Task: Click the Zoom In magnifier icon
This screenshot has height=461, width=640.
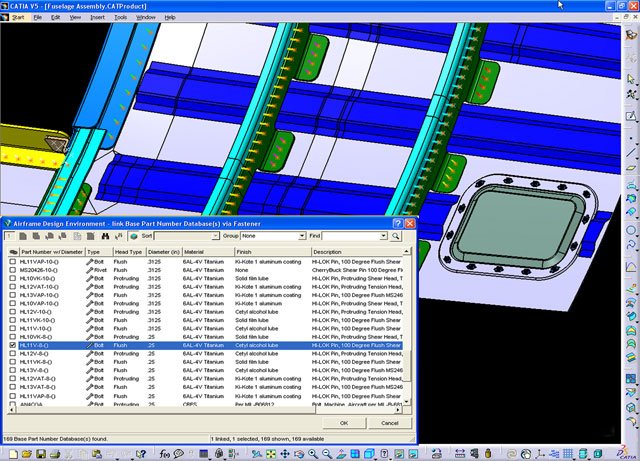Action: 313,454
